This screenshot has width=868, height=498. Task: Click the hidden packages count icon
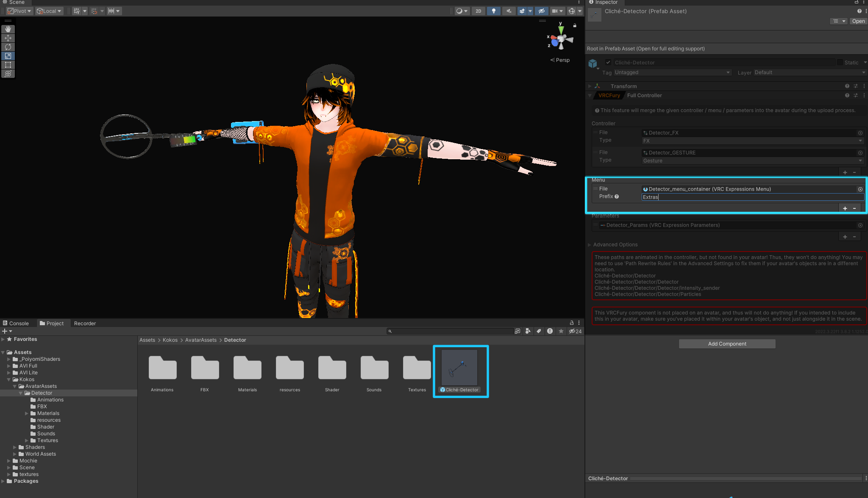click(x=575, y=331)
